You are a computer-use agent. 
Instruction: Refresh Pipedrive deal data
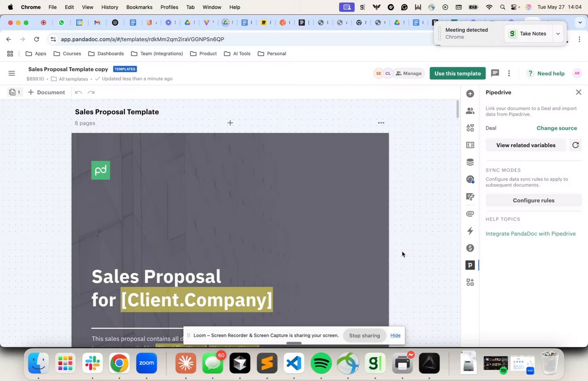pos(576,145)
